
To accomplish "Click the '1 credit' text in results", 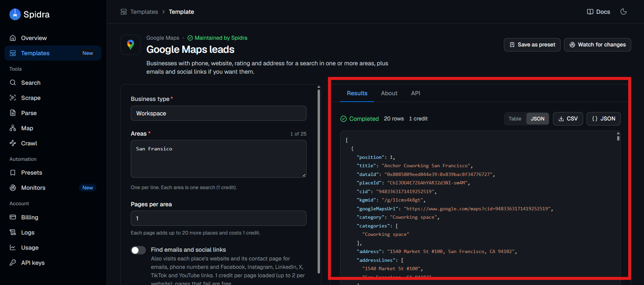I will coord(418,119).
